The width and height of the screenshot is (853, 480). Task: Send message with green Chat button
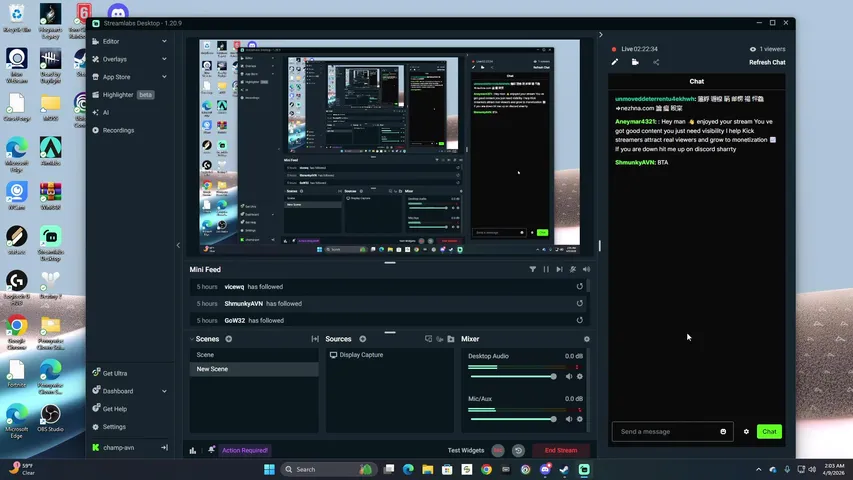(x=769, y=432)
